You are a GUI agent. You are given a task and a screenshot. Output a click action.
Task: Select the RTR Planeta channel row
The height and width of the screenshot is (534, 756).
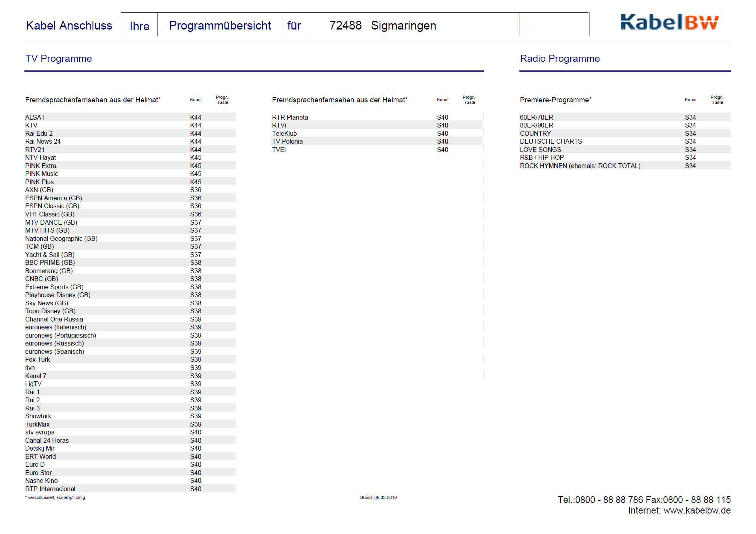290,117
